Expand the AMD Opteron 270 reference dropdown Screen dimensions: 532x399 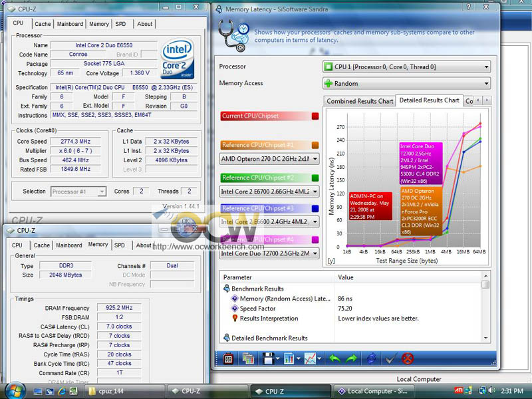click(x=269, y=159)
